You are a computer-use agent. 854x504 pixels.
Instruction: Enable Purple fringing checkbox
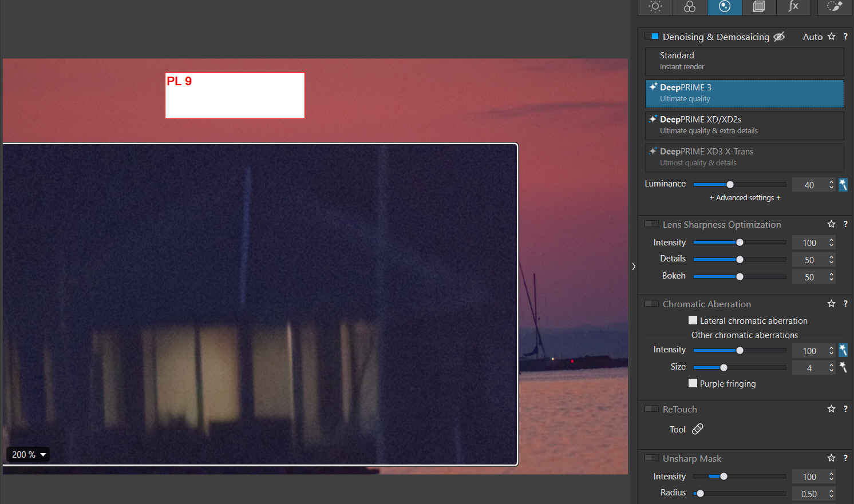tap(693, 383)
